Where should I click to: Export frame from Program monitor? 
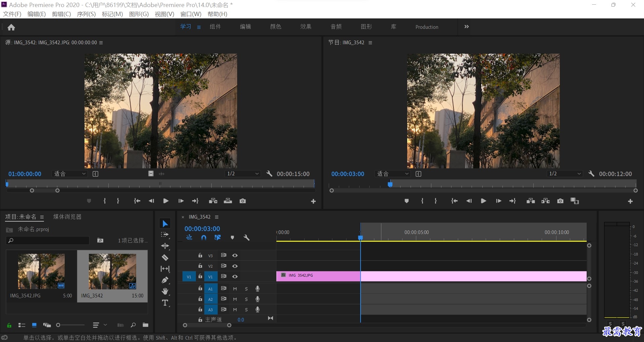click(x=560, y=201)
